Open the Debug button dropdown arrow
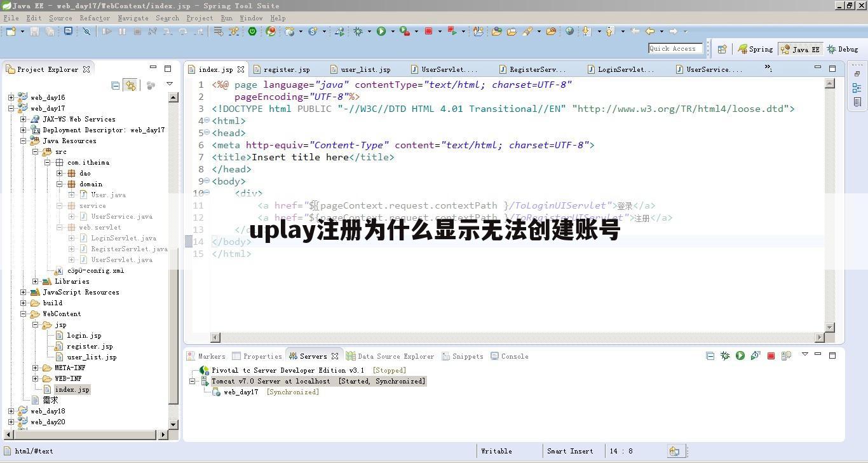 click(x=369, y=31)
